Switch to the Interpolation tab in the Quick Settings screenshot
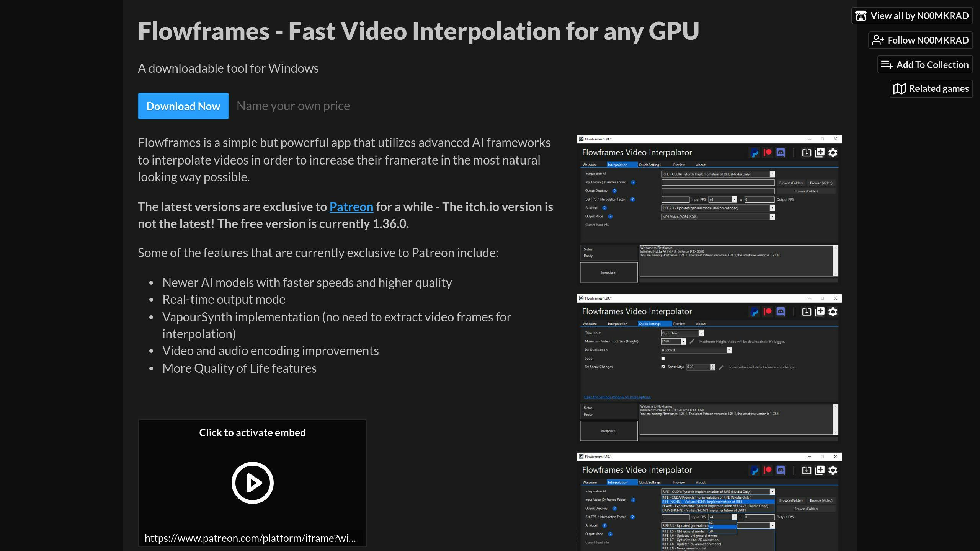This screenshot has height=551, width=980. (x=617, y=324)
